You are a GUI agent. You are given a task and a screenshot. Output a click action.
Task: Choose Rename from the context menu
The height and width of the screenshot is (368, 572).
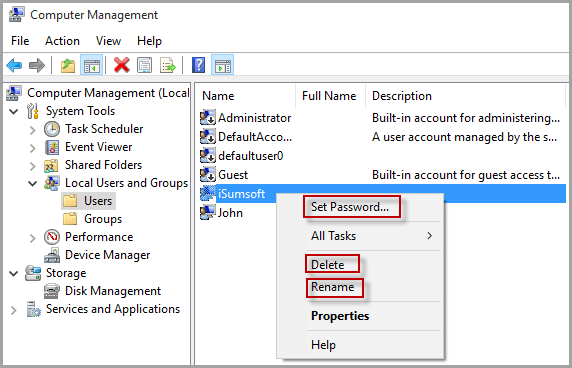click(332, 287)
